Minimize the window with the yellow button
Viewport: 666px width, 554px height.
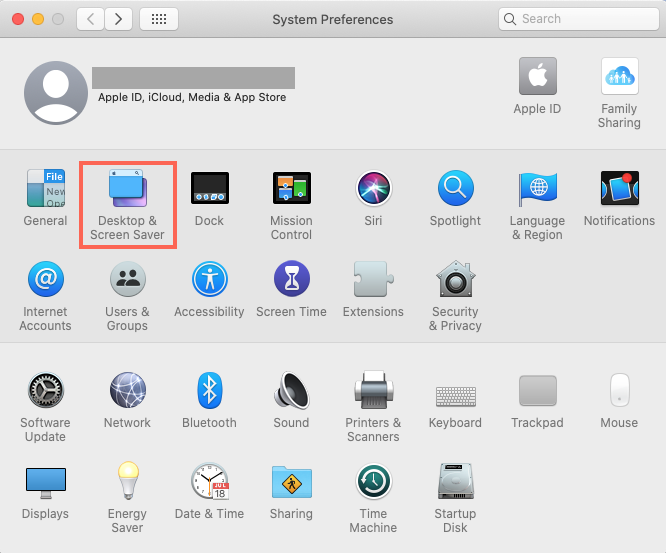pos(38,19)
